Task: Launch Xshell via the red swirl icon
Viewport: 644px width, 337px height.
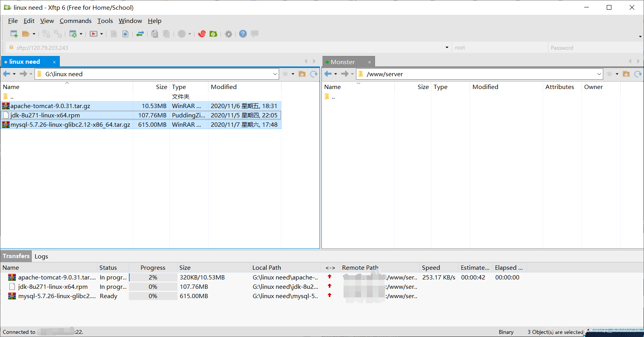Action: point(202,34)
